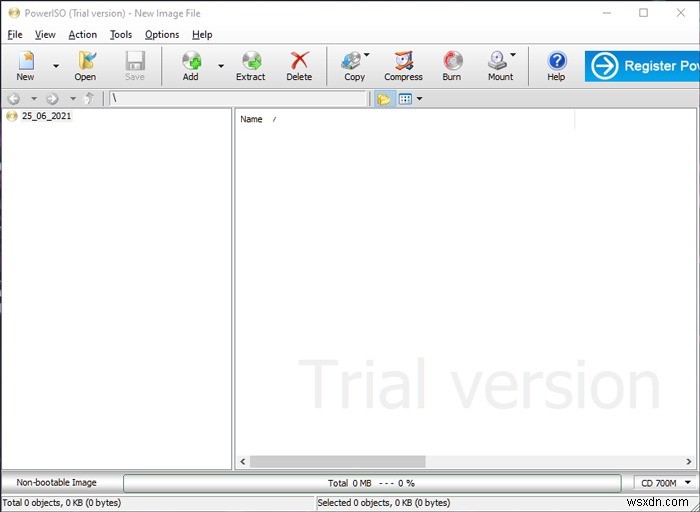
Task: Click the Name column header
Action: [251, 119]
